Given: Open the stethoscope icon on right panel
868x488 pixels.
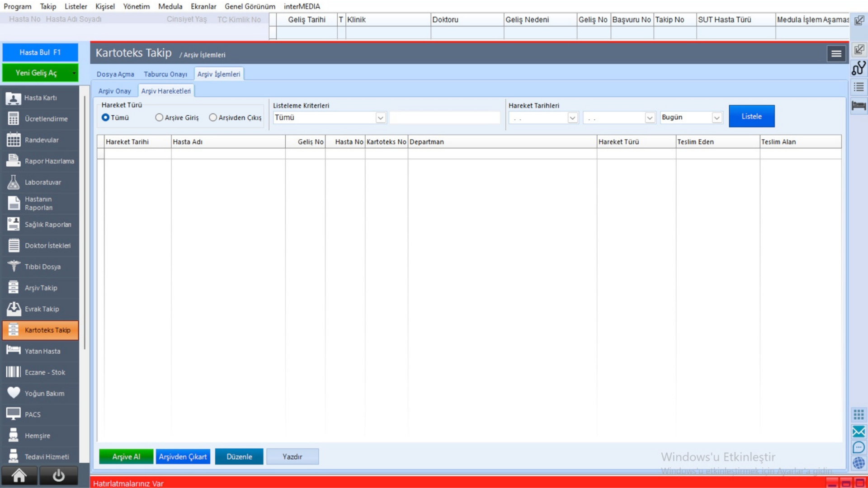Looking at the screenshot, I should click(x=859, y=68).
